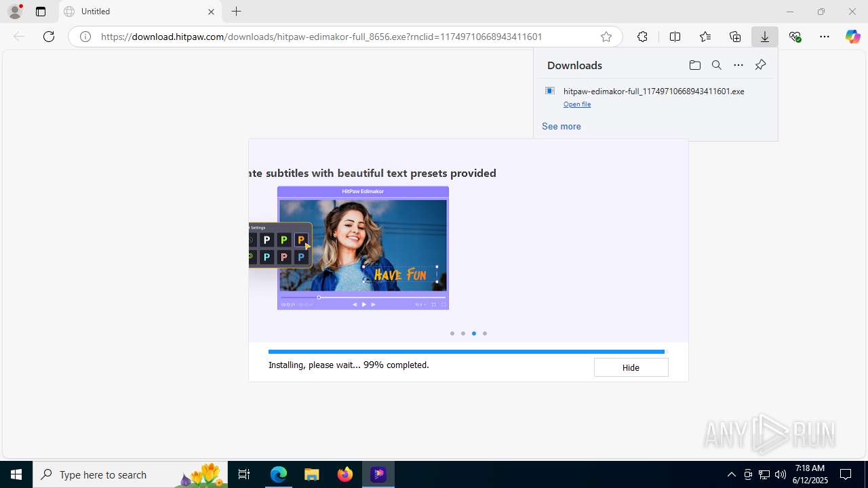Add this page to favorites star
Image resolution: width=868 pixels, height=488 pixels.
click(x=606, y=37)
